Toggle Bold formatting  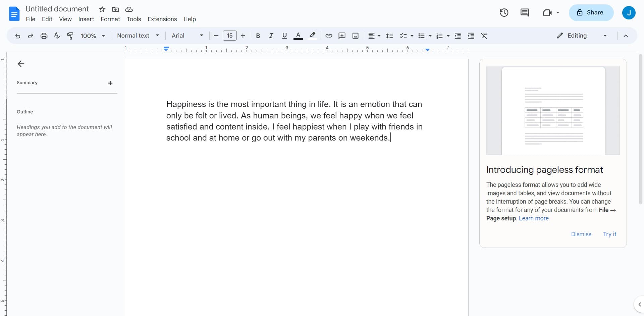pyautogui.click(x=258, y=36)
